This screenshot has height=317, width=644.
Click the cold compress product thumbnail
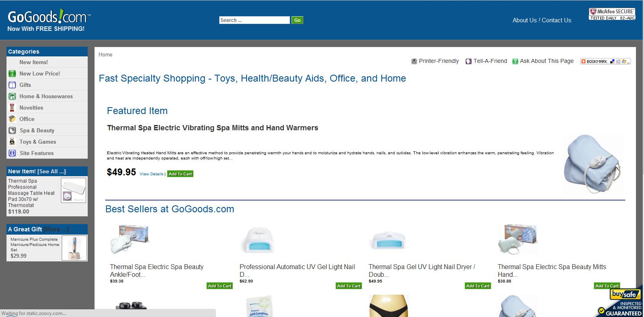pos(259,306)
